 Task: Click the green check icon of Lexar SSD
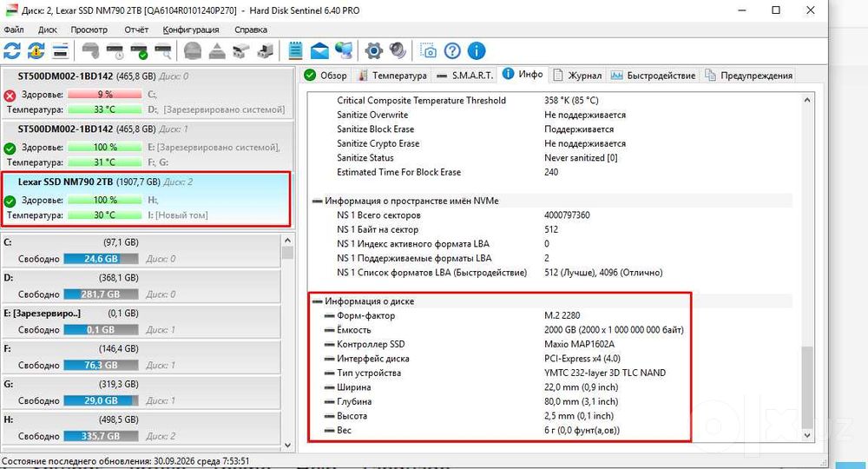point(10,201)
